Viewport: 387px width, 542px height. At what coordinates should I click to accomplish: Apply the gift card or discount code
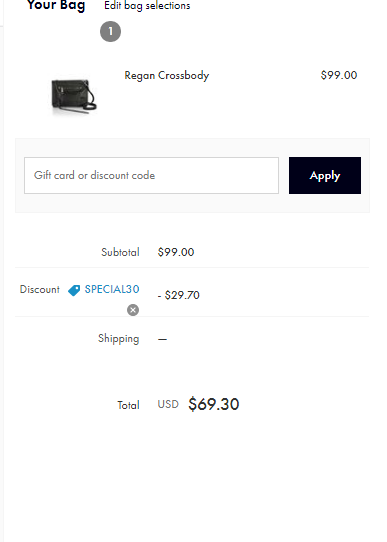(325, 176)
